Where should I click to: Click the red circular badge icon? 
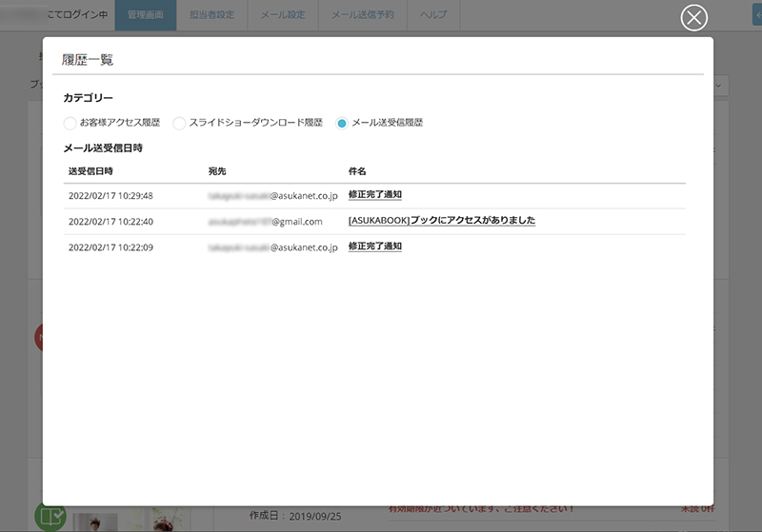38,336
